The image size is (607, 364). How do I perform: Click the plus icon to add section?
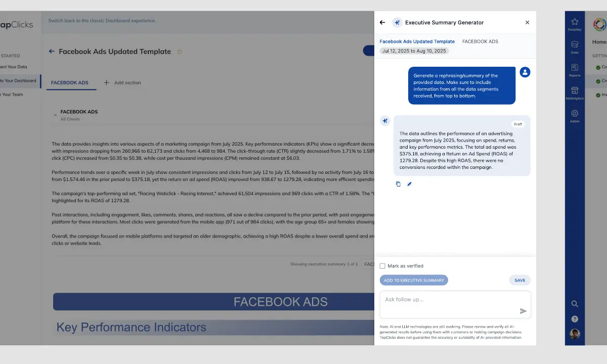coord(106,82)
